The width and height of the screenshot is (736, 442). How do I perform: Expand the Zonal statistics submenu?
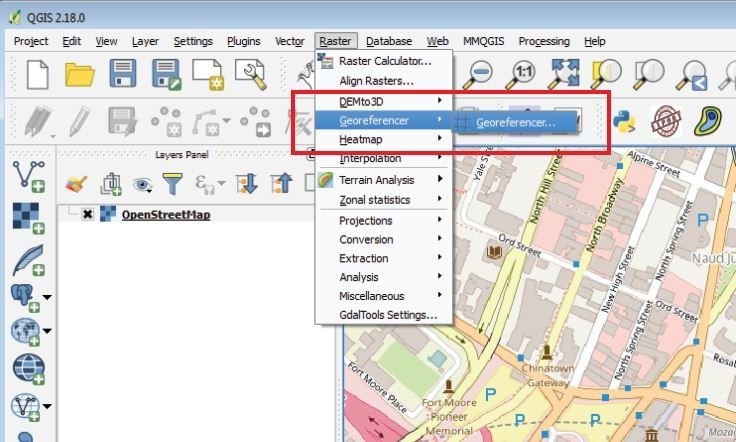click(383, 200)
